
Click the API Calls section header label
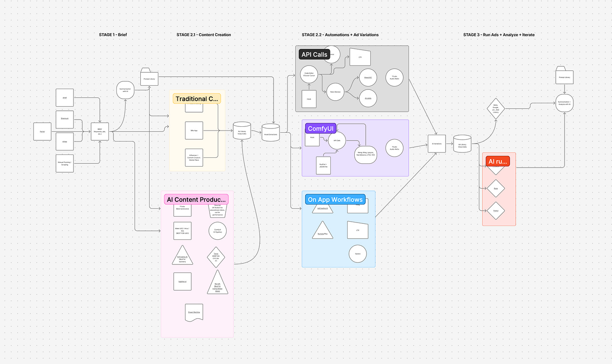click(314, 54)
